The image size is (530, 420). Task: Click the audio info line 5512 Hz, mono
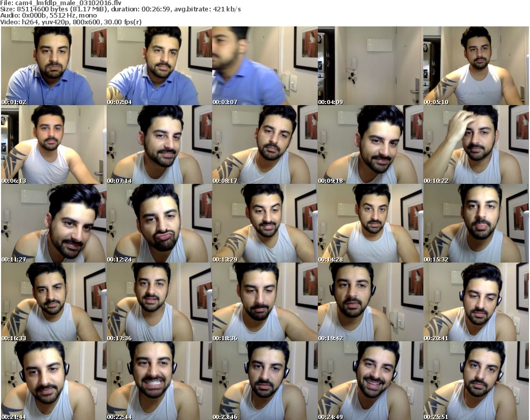click(72, 16)
